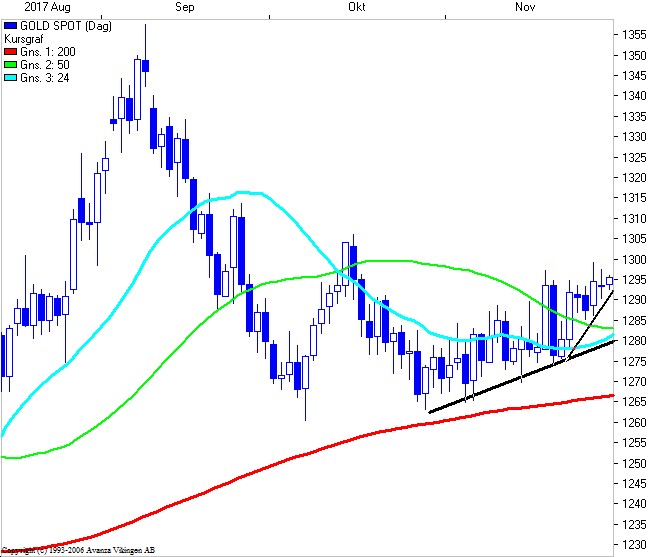Click the cyan Gns. 3 legend swatch
649x557 pixels.
(x=10, y=77)
